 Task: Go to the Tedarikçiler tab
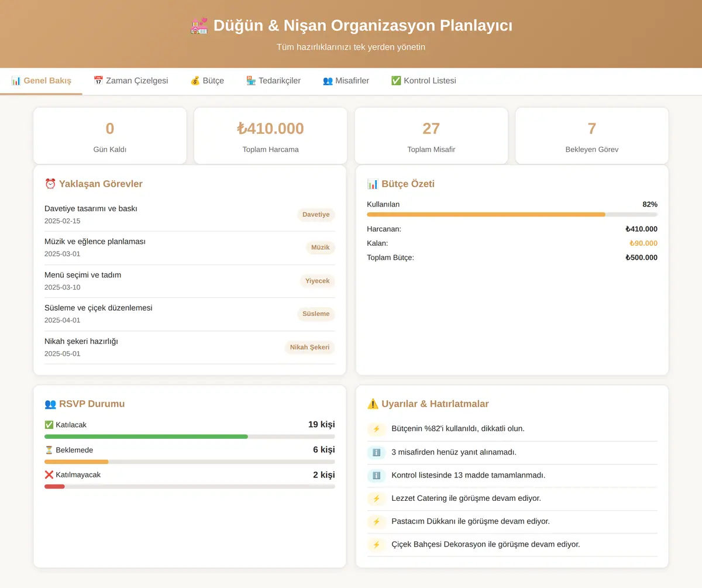point(273,81)
